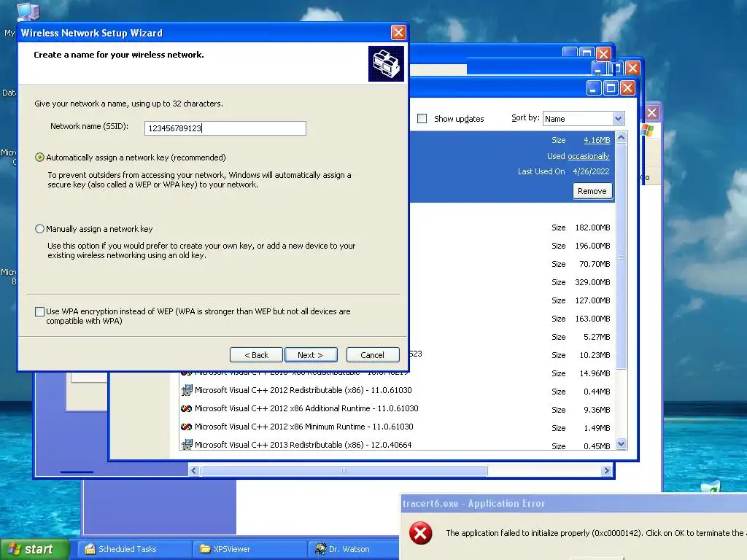Go to the next wizard step

pos(311,355)
